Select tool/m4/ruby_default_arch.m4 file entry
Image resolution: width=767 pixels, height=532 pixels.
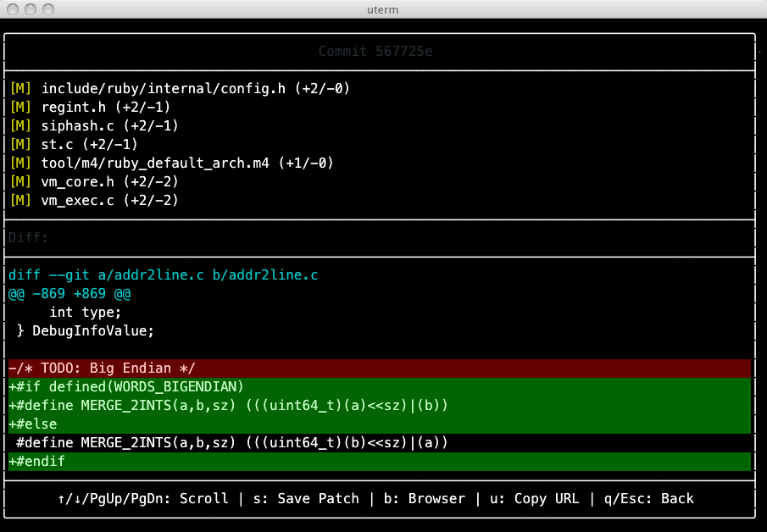172,163
